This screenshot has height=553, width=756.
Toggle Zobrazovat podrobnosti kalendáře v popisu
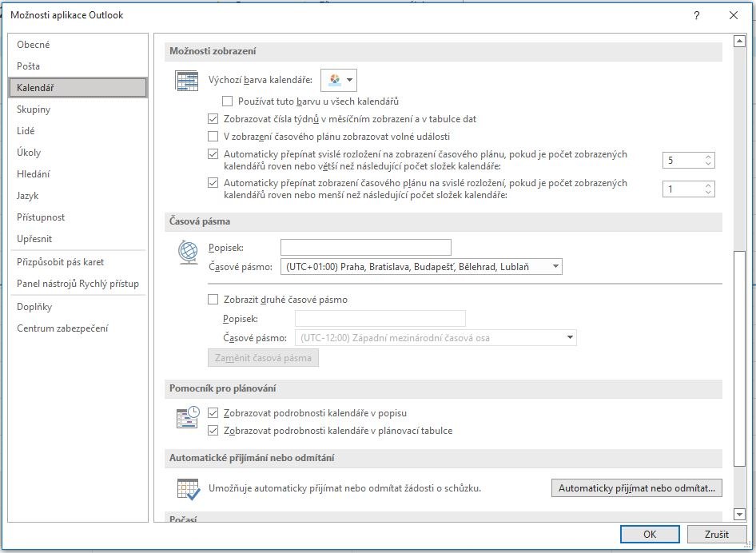[213, 413]
